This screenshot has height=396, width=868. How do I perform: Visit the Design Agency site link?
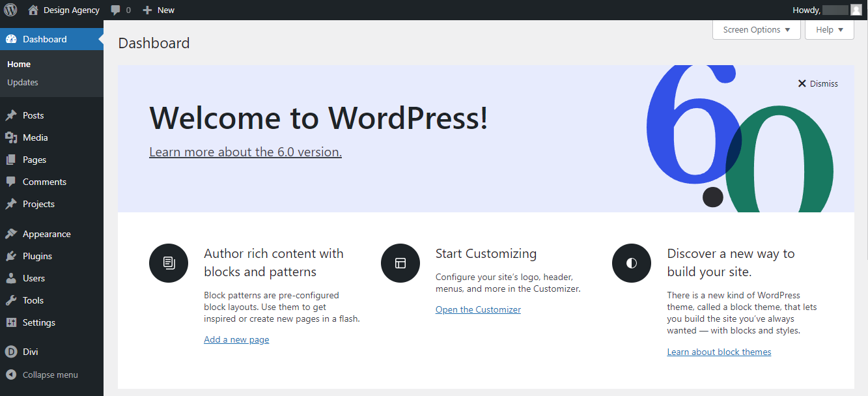[x=72, y=10]
